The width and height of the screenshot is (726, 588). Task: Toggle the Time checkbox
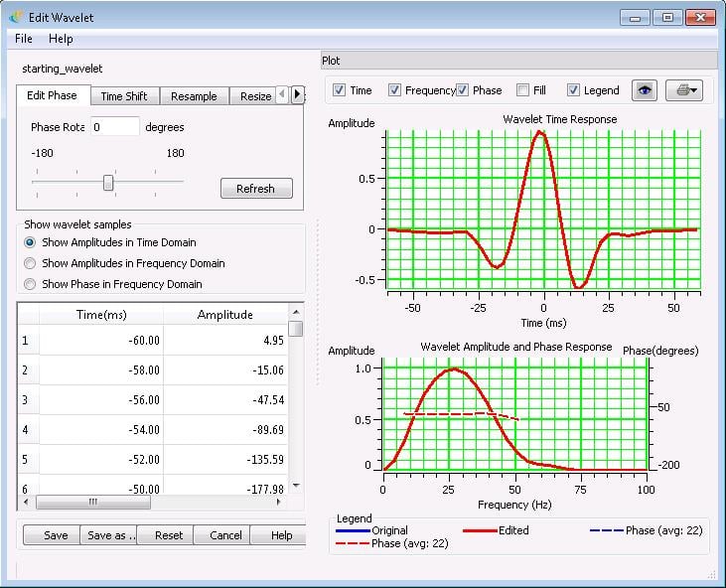(339, 89)
